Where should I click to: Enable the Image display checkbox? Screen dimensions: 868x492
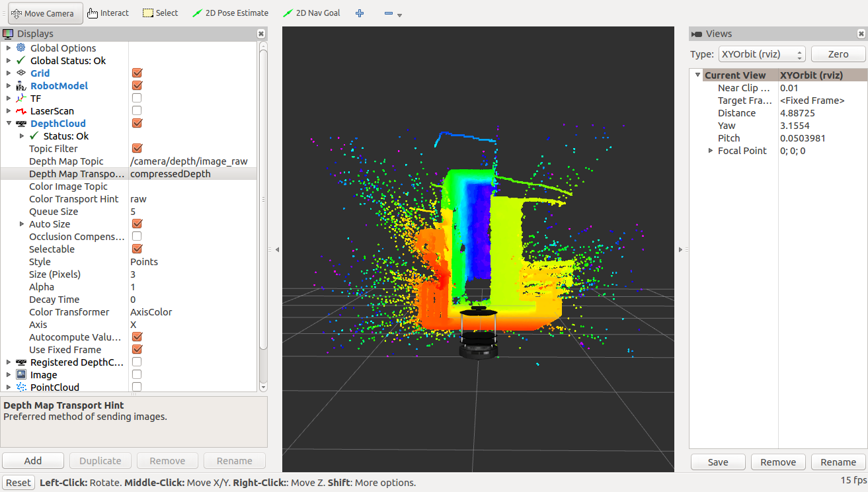click(x=137, y=374)
